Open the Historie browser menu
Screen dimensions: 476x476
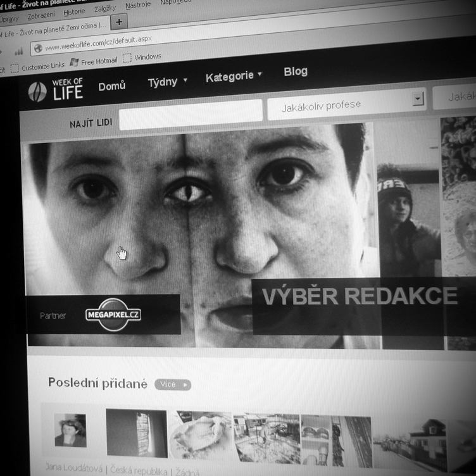click(74, 12)
